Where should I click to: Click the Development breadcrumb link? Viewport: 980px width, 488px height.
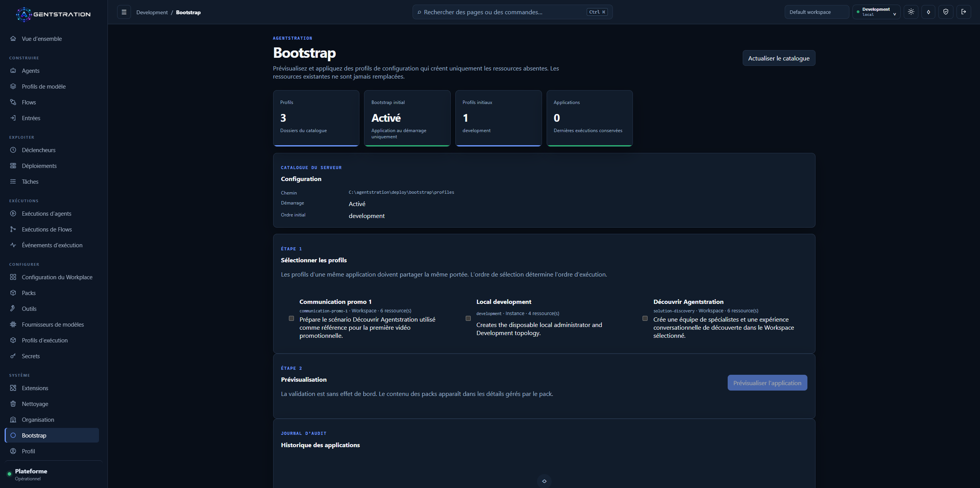coord(152,12)
